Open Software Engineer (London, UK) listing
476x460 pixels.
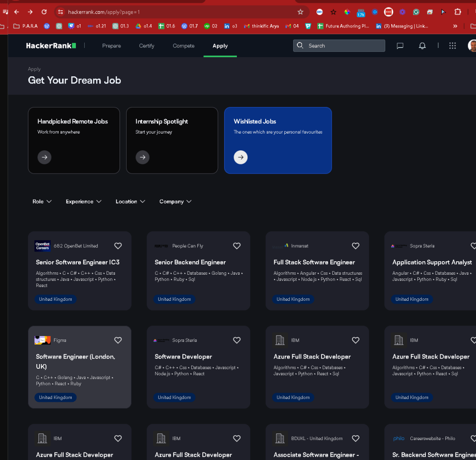click(x=75, y=361)
